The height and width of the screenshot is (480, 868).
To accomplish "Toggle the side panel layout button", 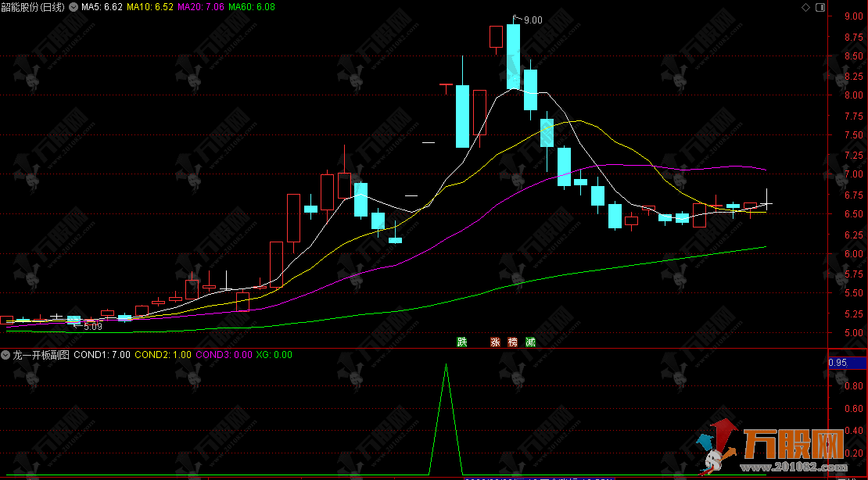I will coord(820,7).
